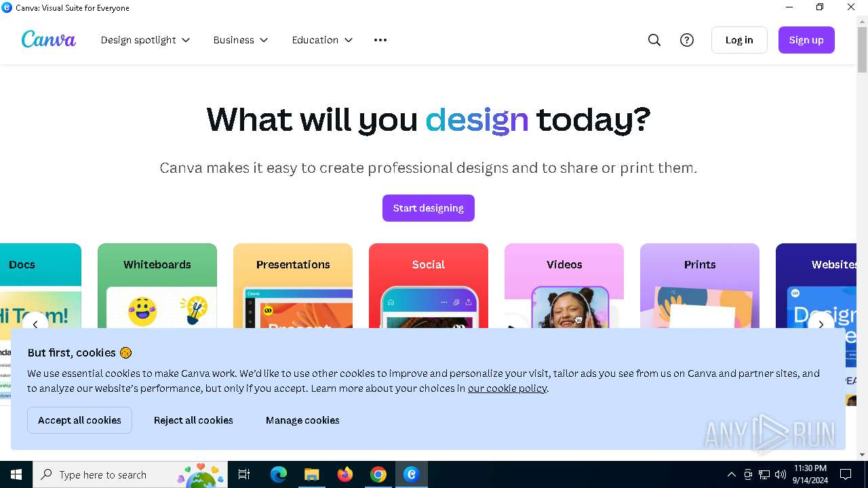Open the three-dot more menu

point(380,40)
